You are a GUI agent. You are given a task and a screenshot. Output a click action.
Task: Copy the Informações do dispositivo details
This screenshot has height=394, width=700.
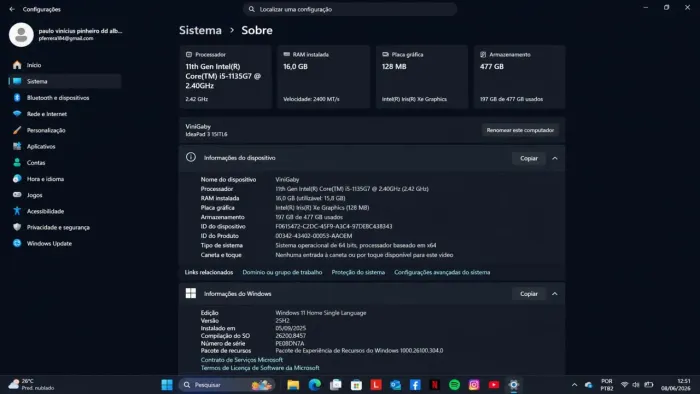tap(529, 158)
